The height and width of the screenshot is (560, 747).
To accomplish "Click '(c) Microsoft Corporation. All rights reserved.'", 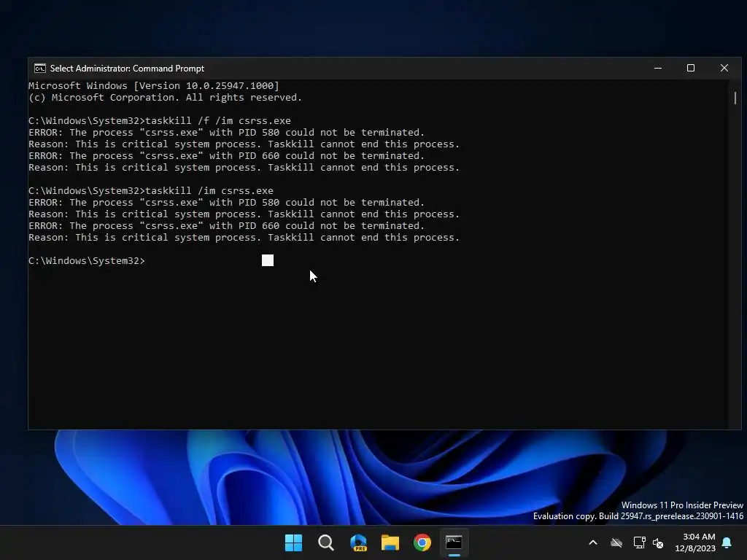I will pyautogui.click(x=166, y=98).
